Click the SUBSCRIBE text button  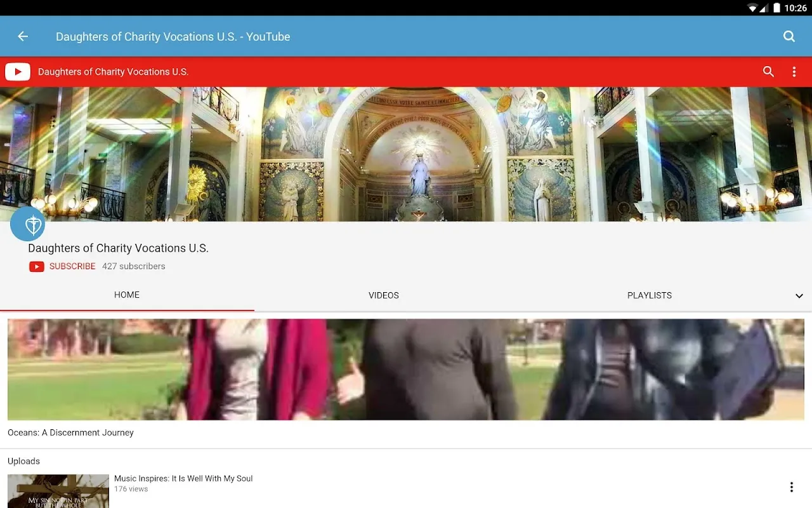[x=72, y=267]
